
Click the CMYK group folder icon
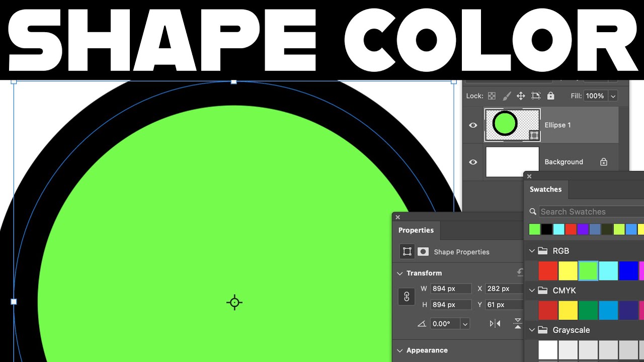(x=542, y=290)
